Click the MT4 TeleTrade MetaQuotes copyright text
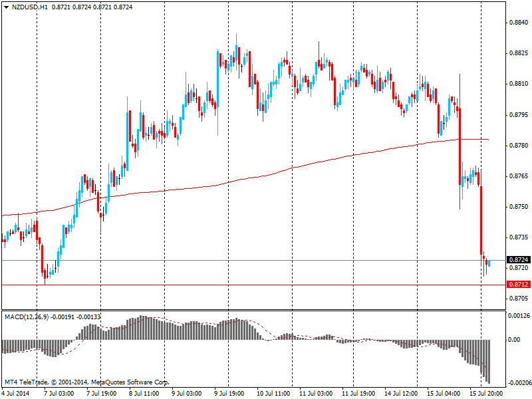532x399 pixels. point(86,382)
